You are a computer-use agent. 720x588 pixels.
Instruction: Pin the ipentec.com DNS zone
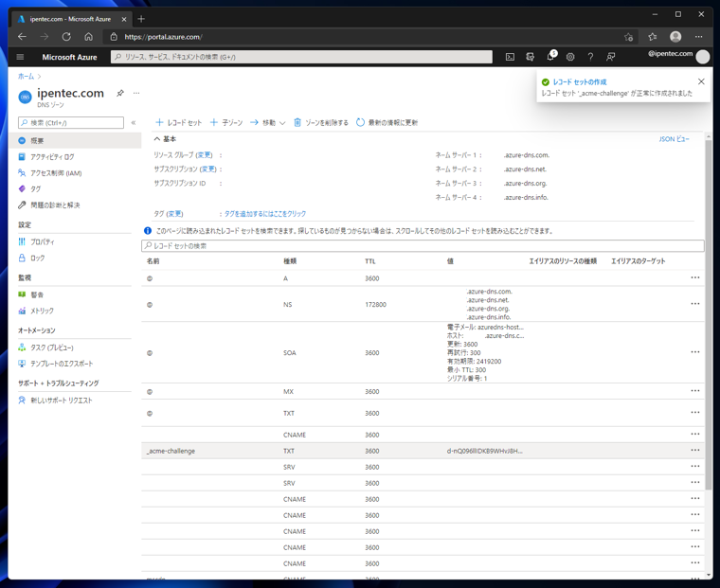click(120, 93)
